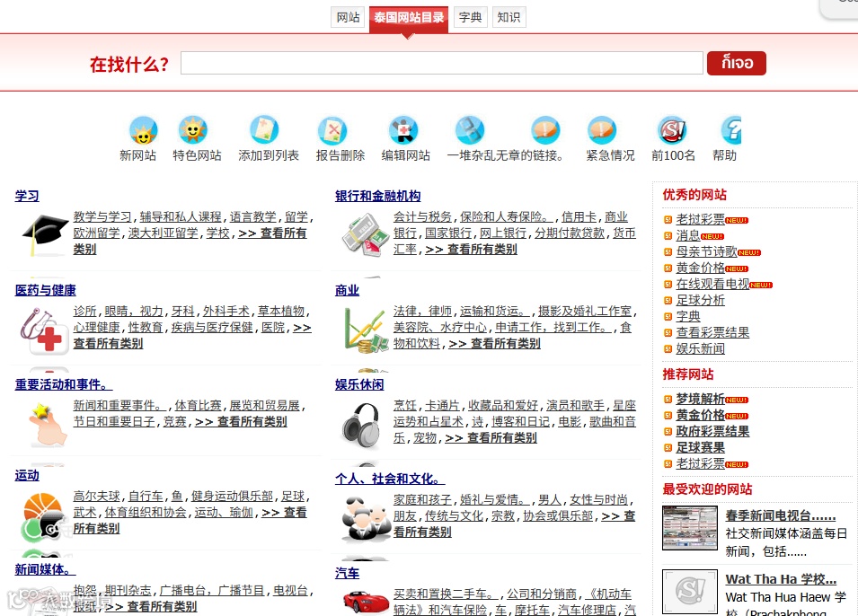858x616 pixels.
Task: Focus the 在找什么 search input field
Action: point(442,63)
